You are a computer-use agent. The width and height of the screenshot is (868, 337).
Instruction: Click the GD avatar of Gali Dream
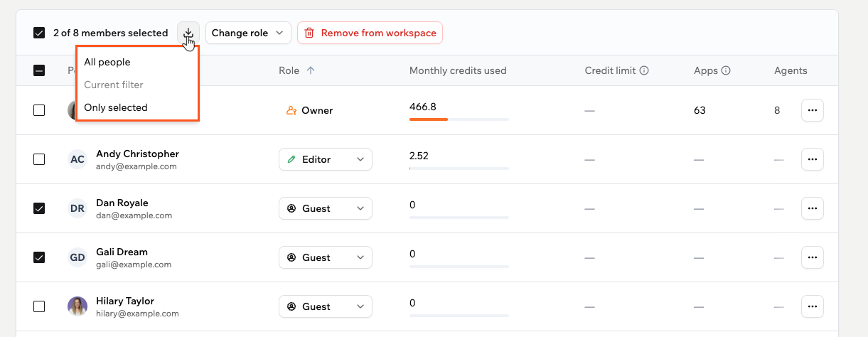click(77, 257)
